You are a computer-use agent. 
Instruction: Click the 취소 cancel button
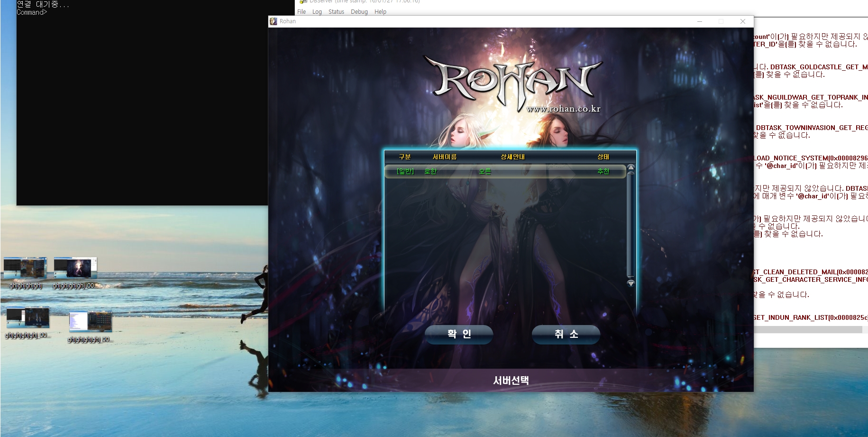(566, 334)
